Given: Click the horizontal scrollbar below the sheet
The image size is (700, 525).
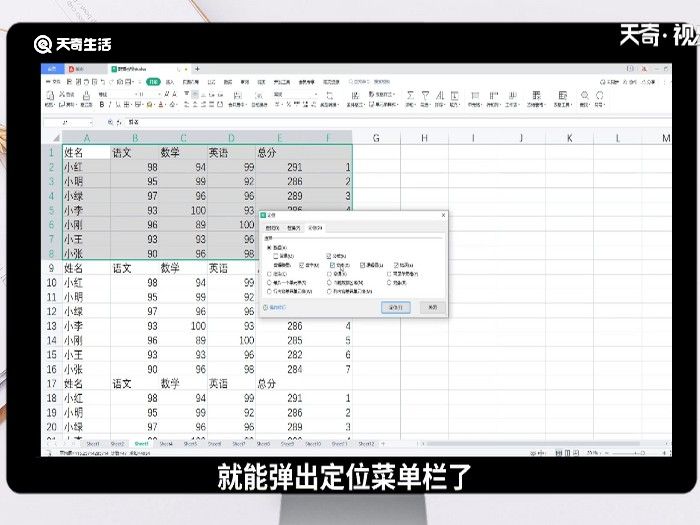Looking at the screenshot, I should (x=533, y=444).
